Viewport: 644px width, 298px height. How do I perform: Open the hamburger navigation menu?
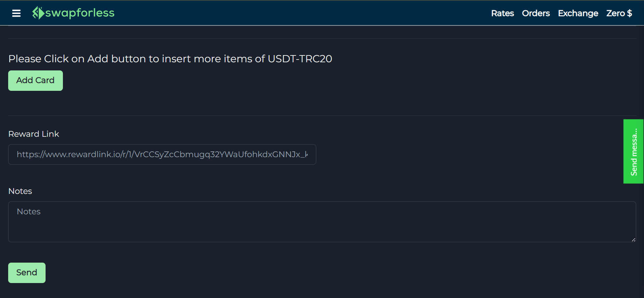(x=16, y=13)
